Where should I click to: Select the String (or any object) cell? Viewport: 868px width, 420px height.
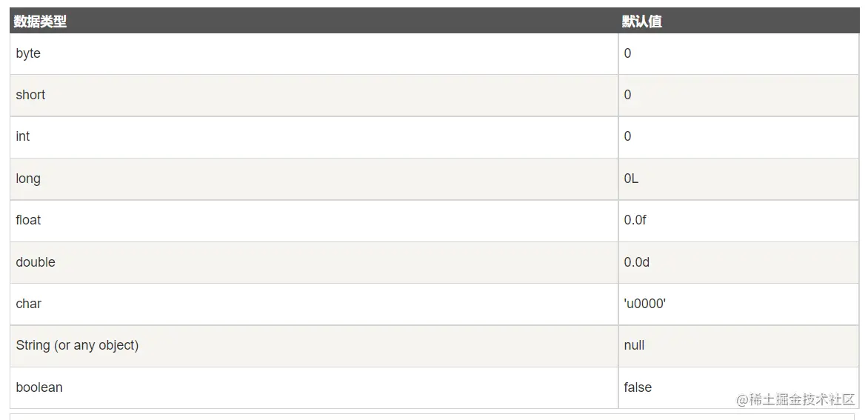click(77, 345)
